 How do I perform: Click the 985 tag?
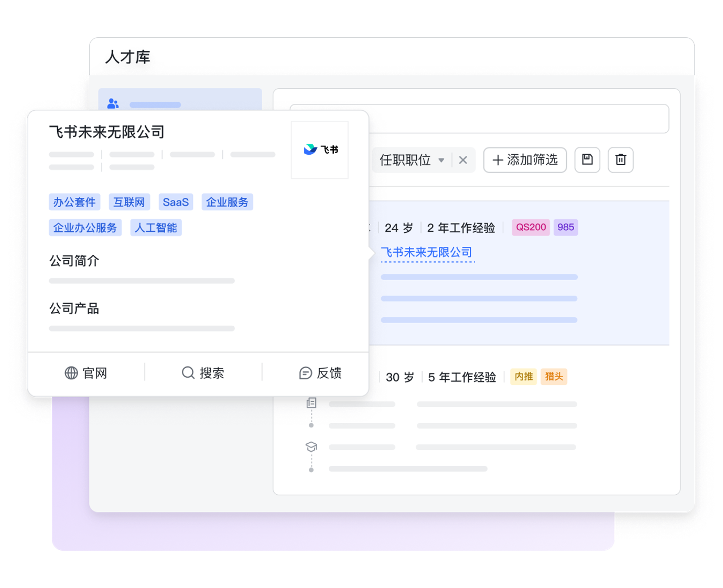pos(566,227)
